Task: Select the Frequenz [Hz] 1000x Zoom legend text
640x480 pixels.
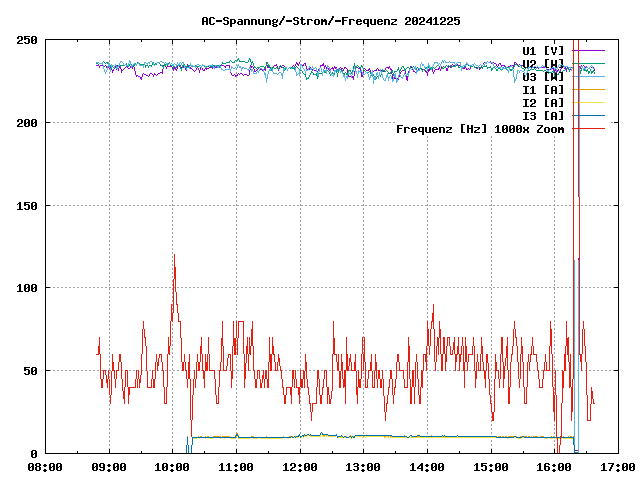Action: [x=480, y=128]
